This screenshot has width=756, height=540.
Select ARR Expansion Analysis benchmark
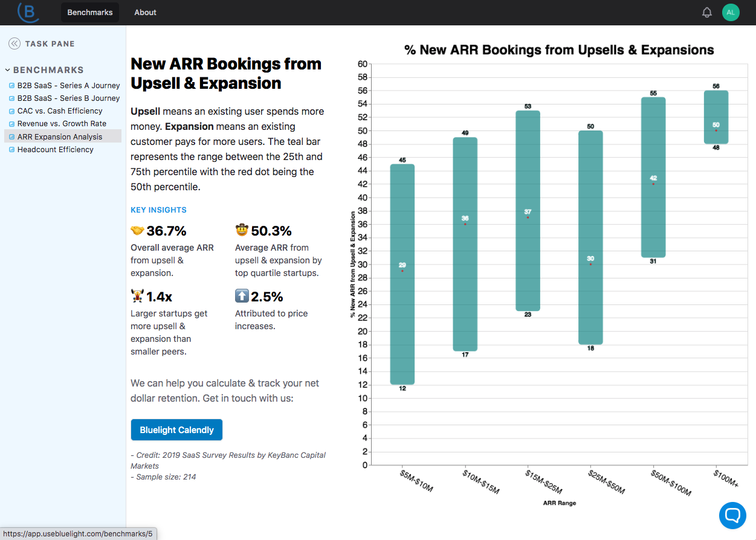[x=63, y=137]
